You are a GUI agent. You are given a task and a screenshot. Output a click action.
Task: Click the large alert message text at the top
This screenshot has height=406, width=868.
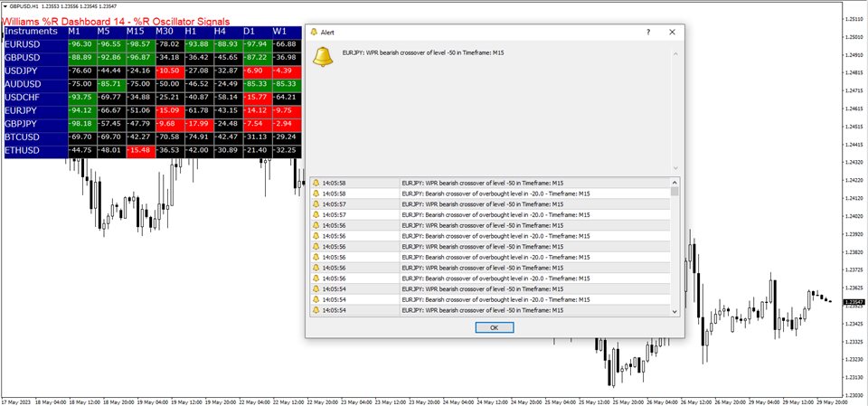pos(423,52)
